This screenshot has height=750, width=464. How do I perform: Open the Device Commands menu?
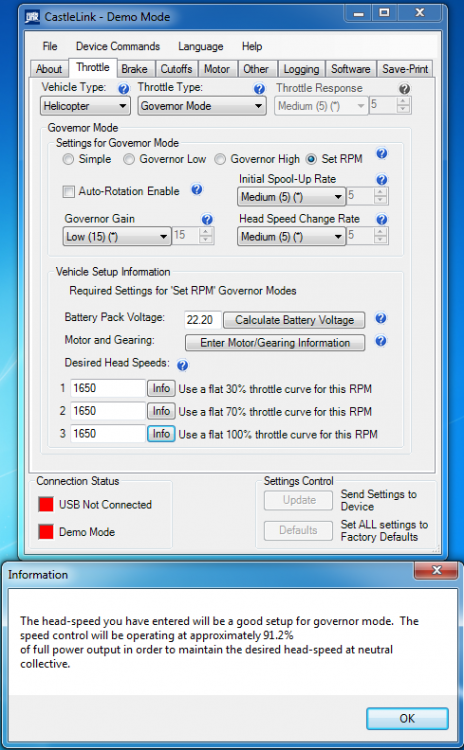pyautogui.click(x=118, y=46)
